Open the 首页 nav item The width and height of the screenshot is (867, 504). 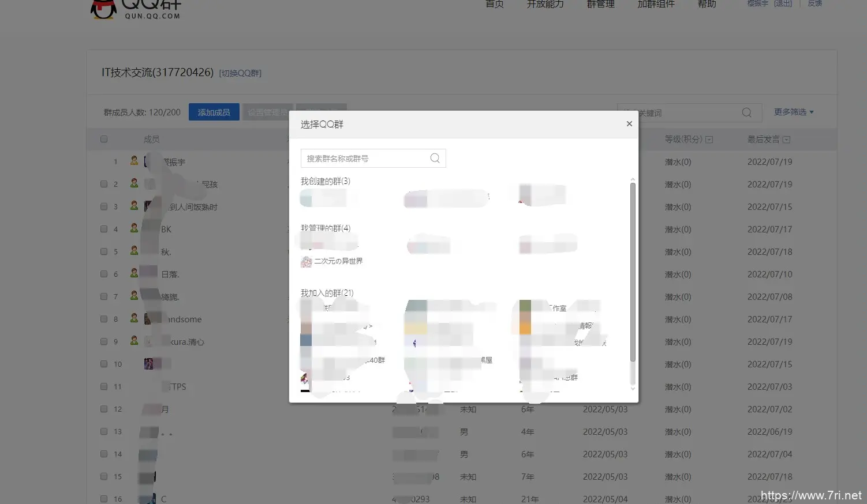coord(495,4)
